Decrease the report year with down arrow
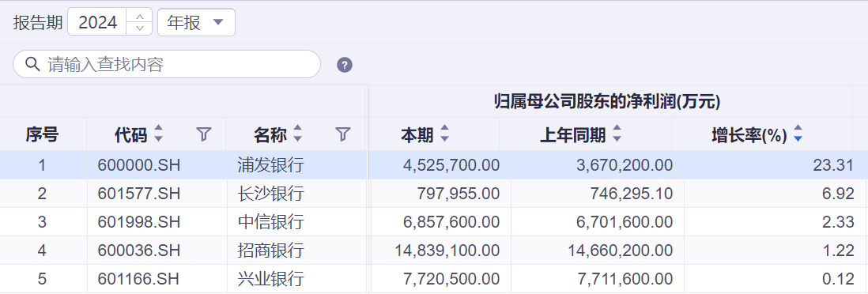 [x=140, y=28]
